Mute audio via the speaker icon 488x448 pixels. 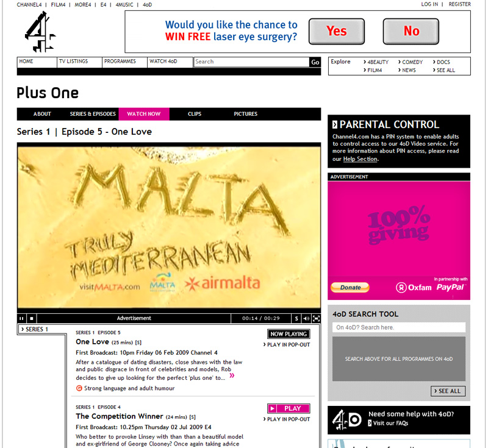click(306, 318)
